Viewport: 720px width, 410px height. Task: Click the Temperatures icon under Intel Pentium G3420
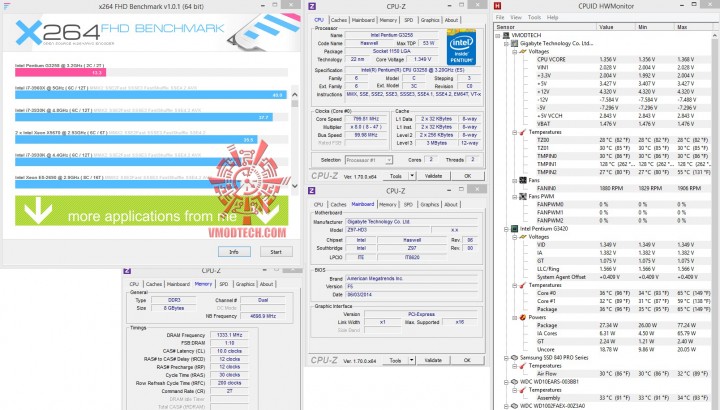click(523, 285)
